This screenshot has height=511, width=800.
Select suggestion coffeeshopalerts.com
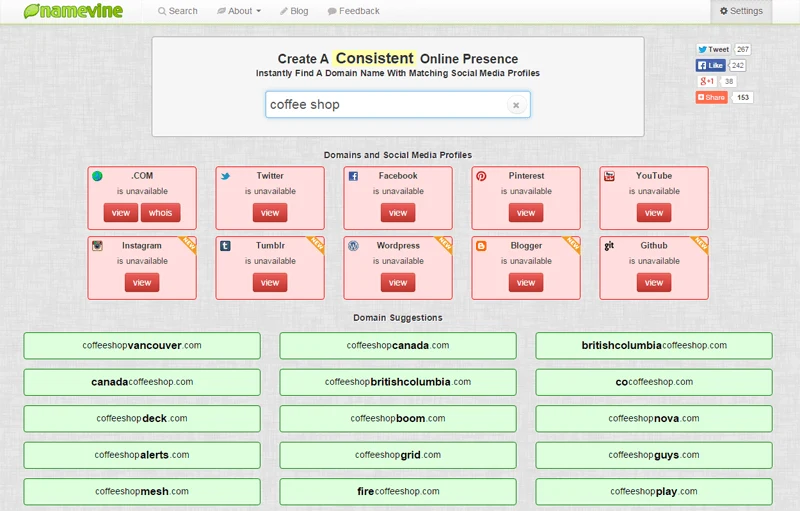[142, 455]
